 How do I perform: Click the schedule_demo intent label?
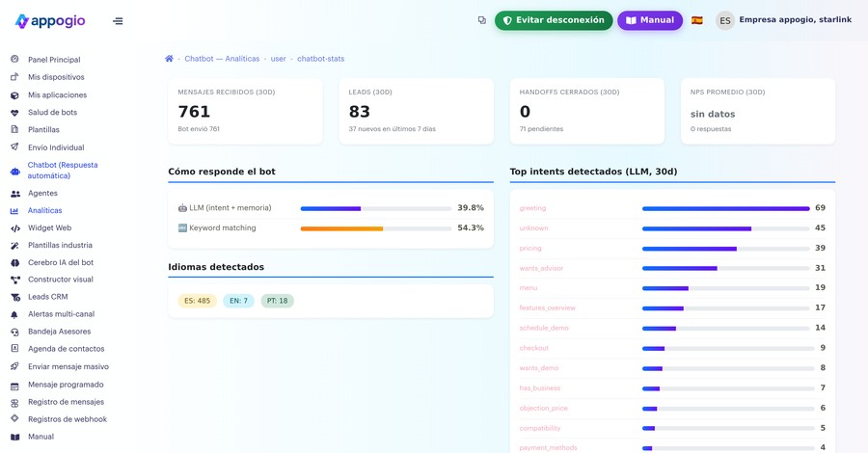coord(544,328)
